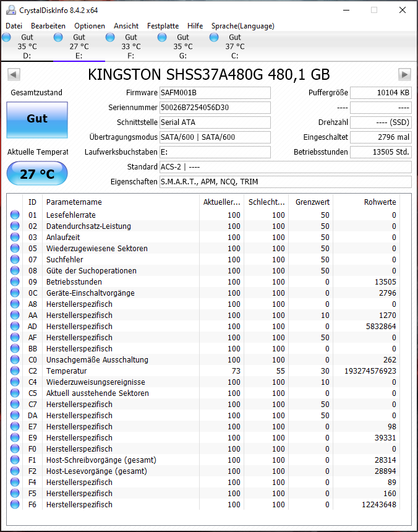The image size is (418, 532).
Task: Click the Gut health status button
Action: point(37,120)
